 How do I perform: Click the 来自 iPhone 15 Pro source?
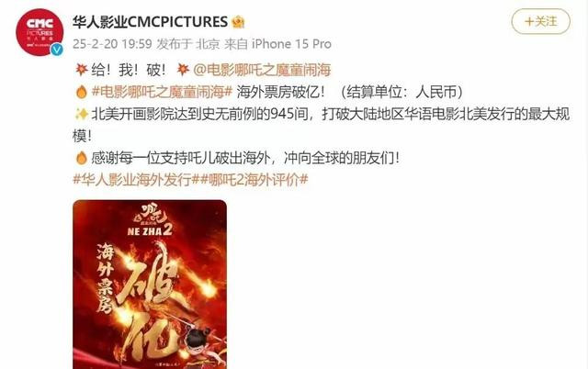(x=277, y=44)
